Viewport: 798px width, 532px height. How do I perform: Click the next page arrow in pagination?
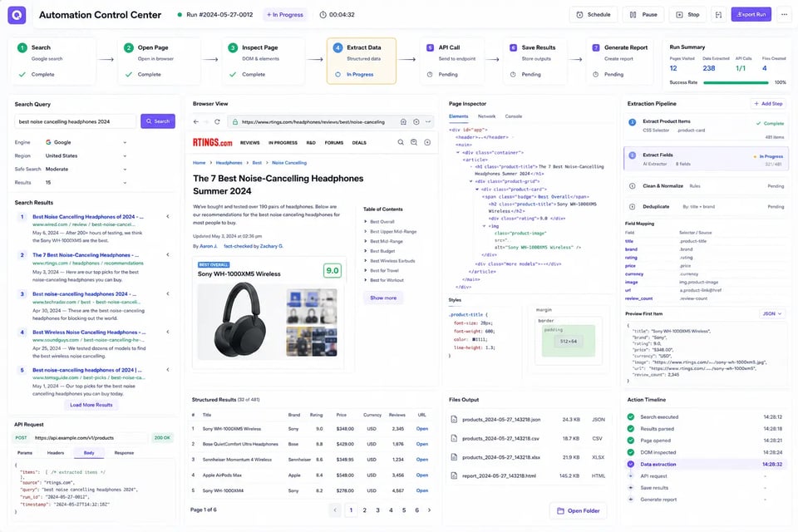pyautogui.click(x=429, y=510)
